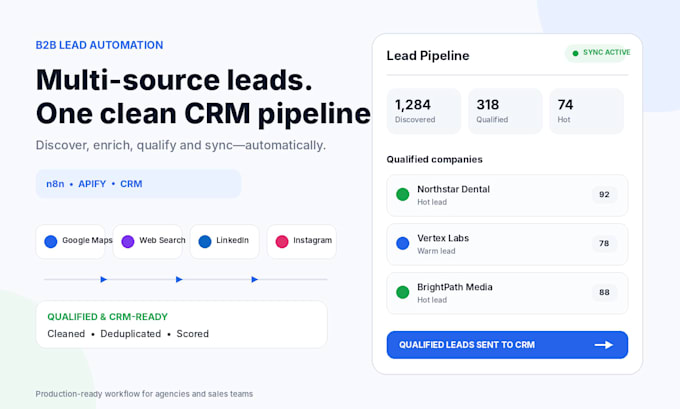The height and width of the screenshot is (409, 680).
Task: Click the Discover, enrich, qualify and sync subtitle
Action: 180,145
